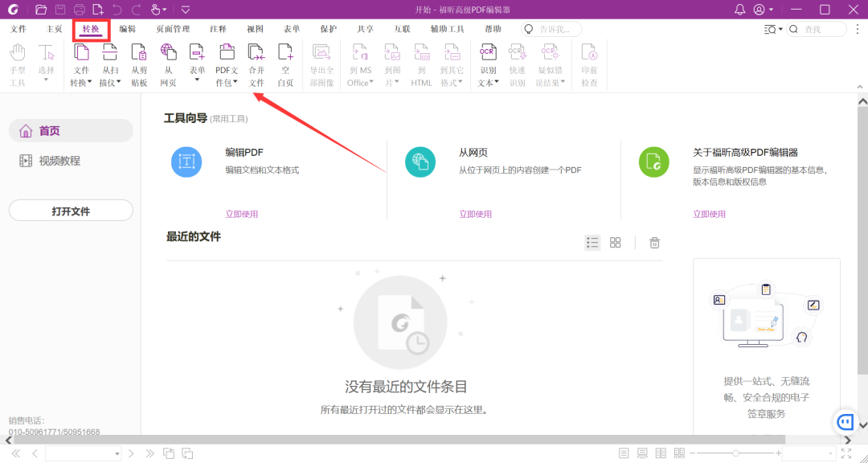
Task: Open the page number combo box
Action: [84, 453]
